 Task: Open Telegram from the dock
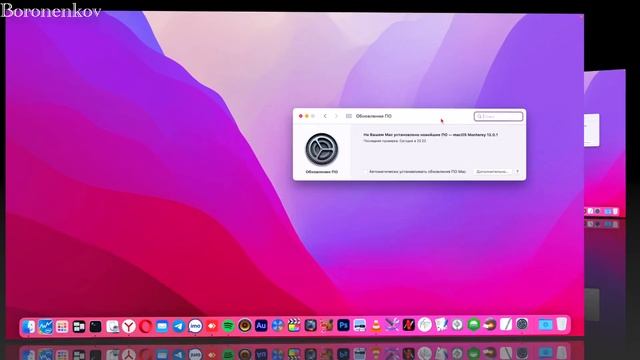[x=179, y=326]
